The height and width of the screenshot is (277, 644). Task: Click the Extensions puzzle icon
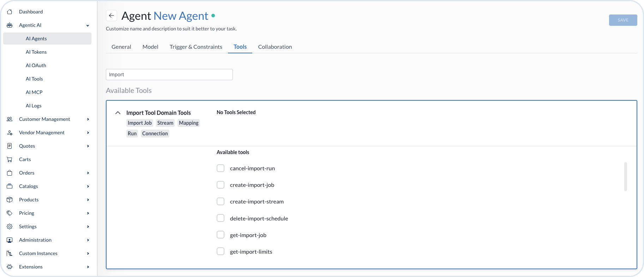(10, 267)
